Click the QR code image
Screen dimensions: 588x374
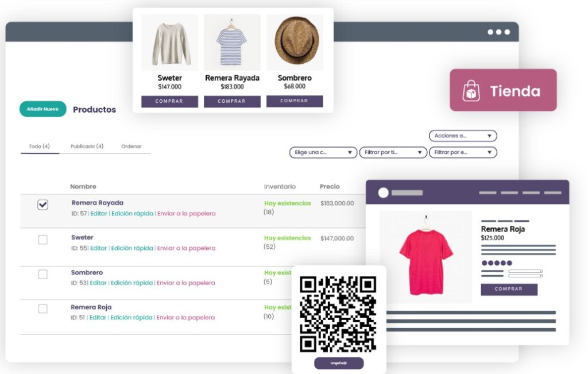pyautogui.click(x=338, y=314)
